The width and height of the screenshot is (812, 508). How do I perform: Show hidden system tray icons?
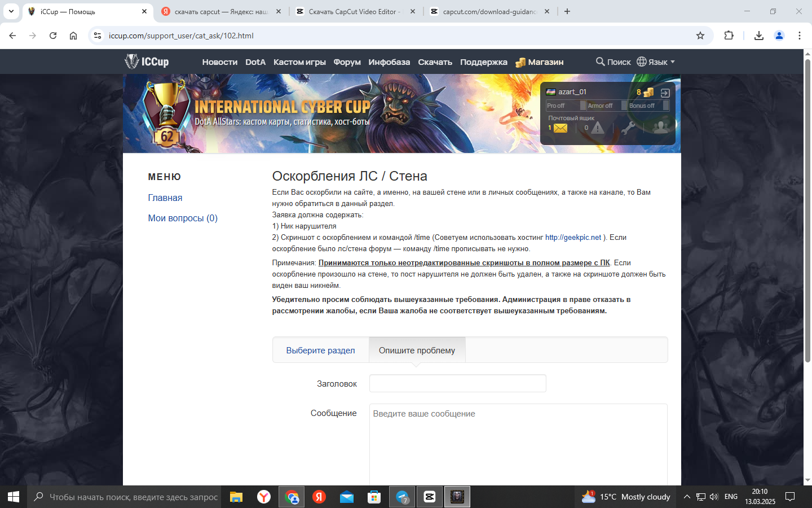coord(687,497)
